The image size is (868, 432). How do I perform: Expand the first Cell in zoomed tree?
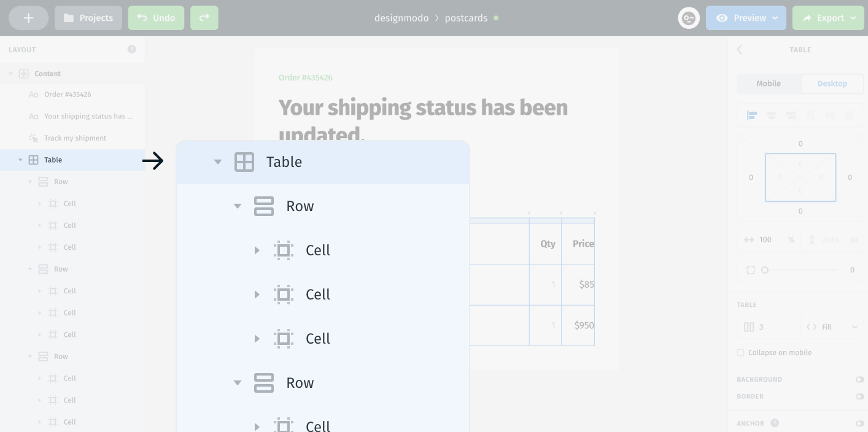pos(257,250)
